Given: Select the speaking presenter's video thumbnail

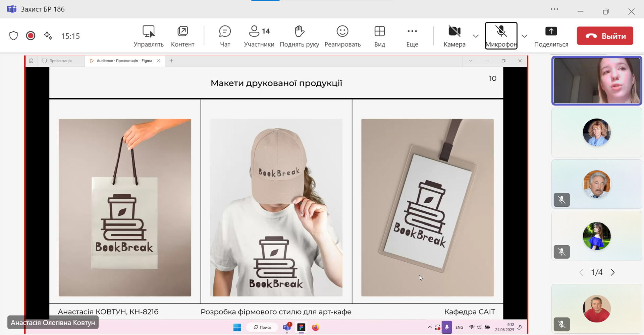Looking at the screenshot, I should [596, 81].
